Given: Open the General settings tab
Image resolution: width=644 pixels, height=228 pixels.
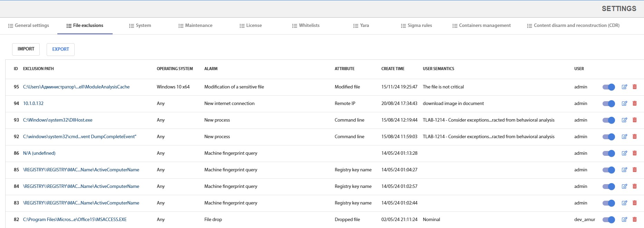Looking at the screenshot, I should point(29,26).
